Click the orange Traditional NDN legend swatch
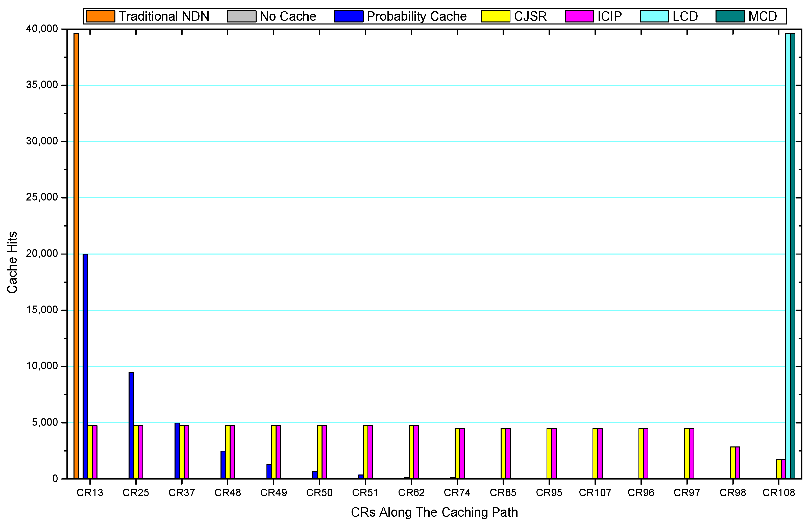Image resolution: width=812 pixels, height=526 pixels. click(100, 16)
